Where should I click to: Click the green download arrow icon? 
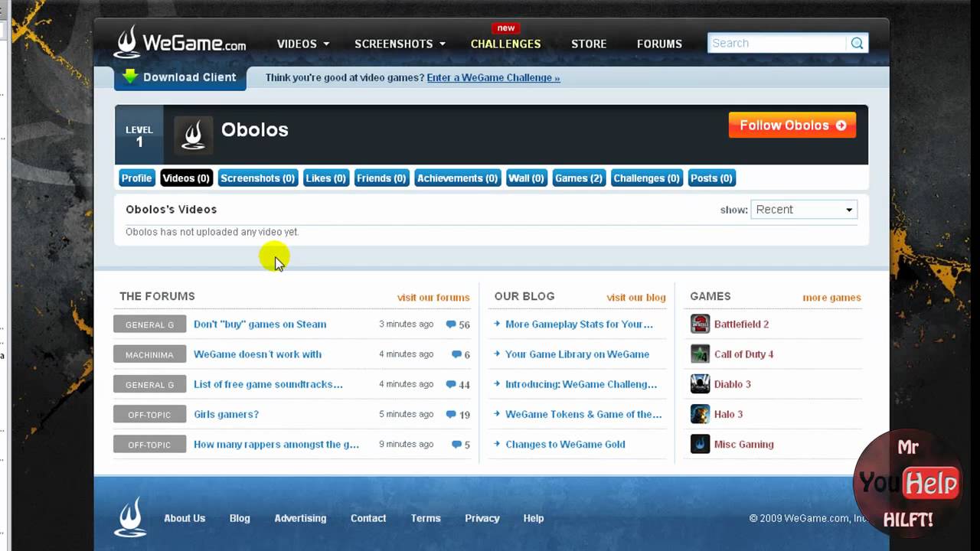tap(130, 76)
